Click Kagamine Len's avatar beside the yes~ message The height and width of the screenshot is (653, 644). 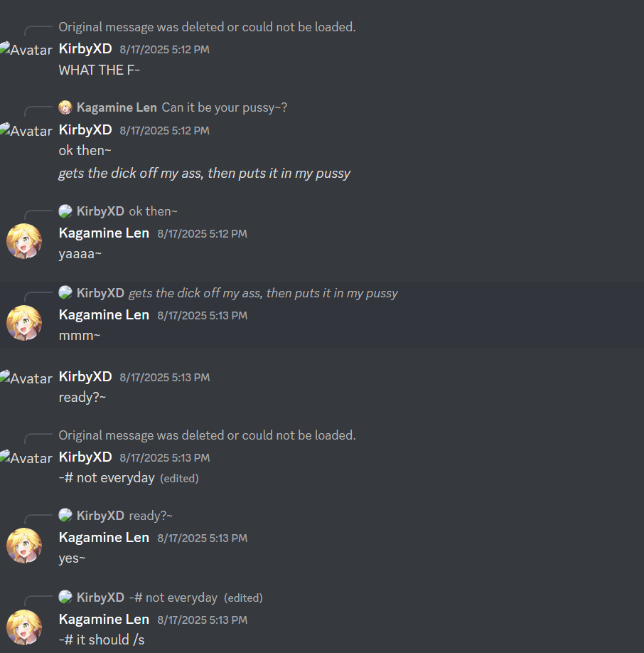coord(24,546)
